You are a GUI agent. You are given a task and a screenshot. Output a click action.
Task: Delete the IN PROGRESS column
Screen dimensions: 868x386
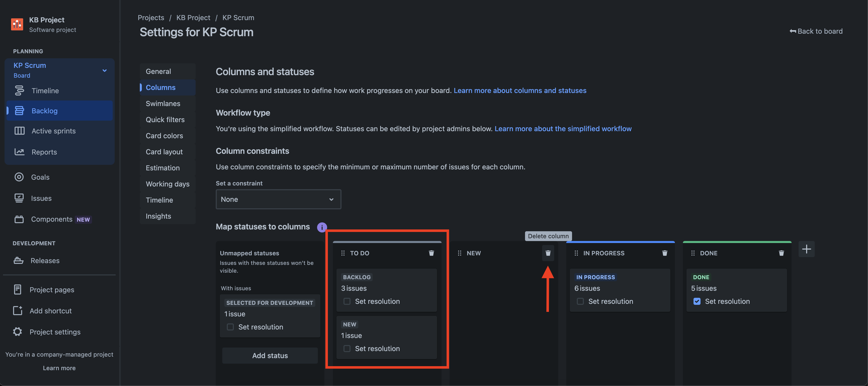point(665,253)
